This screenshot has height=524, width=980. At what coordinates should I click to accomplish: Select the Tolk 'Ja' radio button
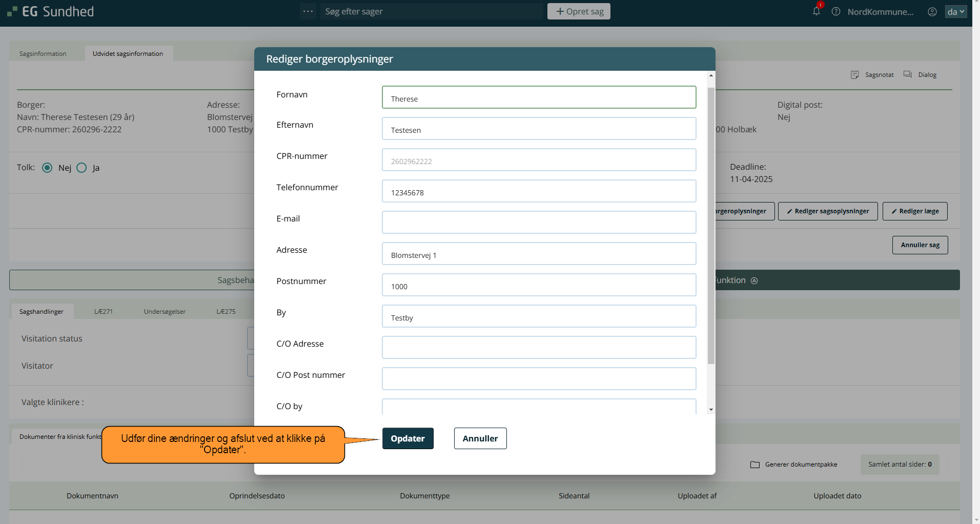pyautogui.click(x=81, y=168)
